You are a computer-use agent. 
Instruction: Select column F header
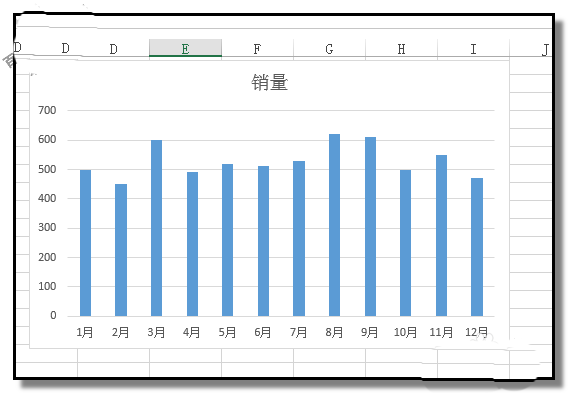click(257, 48)
